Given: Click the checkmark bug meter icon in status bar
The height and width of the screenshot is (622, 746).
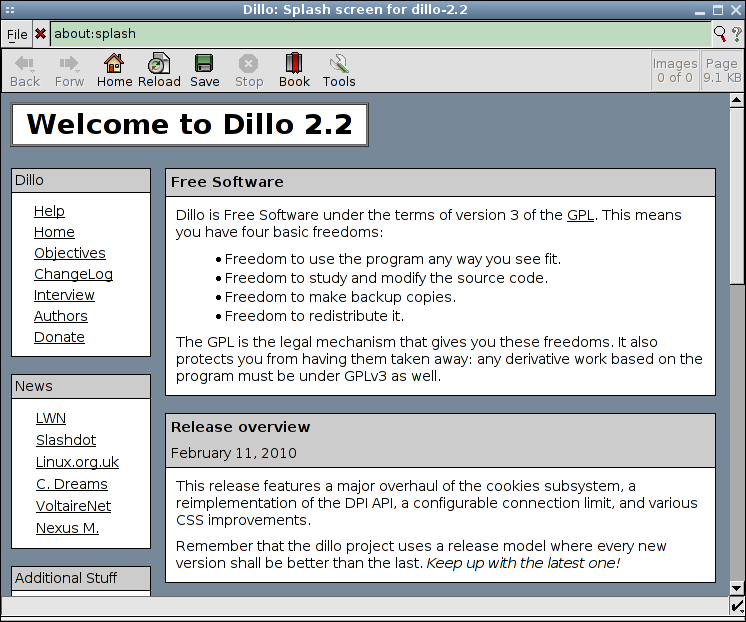Looking at the screenshot, I should pos(737,606).
